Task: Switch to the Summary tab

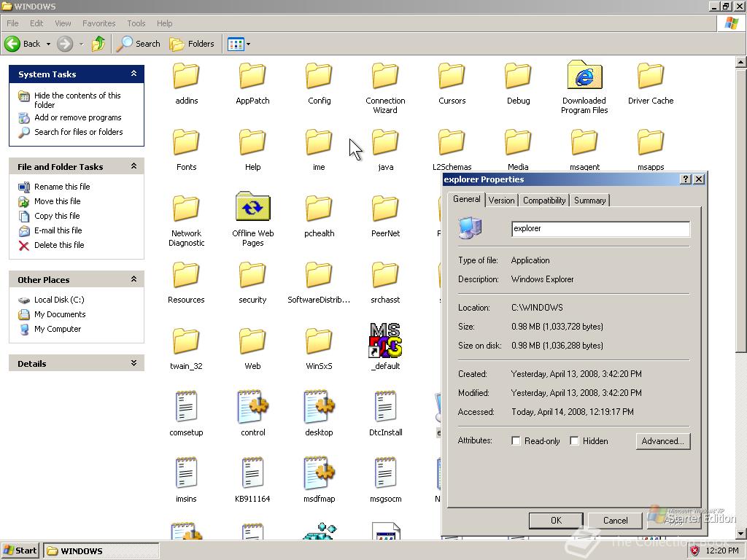Action: tap(589, 201)
